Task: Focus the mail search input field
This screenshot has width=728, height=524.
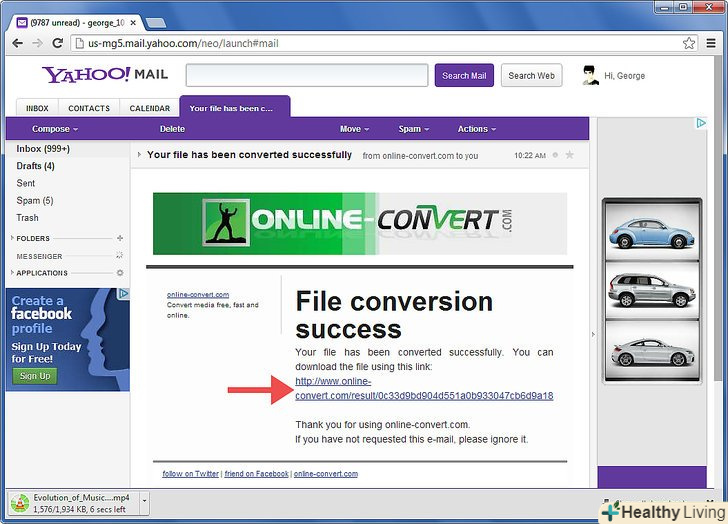Action: pyautogui.click(x=307, y=75)
